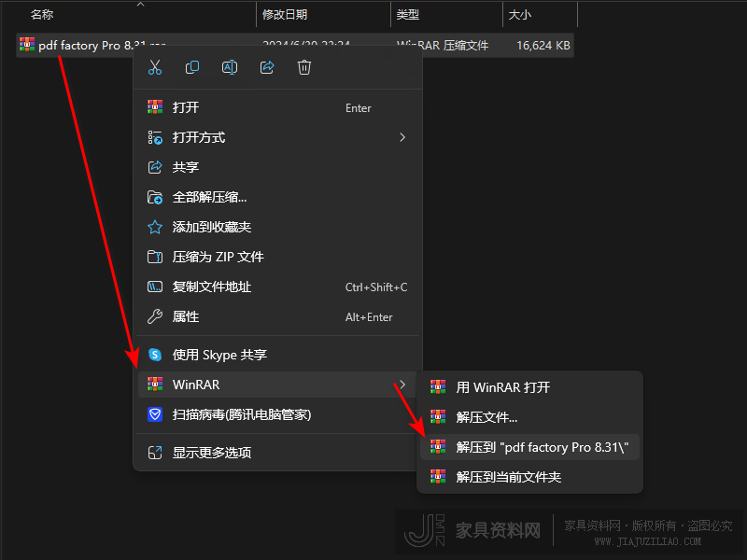This screenshot has height=560, width=747.
Task: Click the star icon beside 添加到收藏夹
Action: pos(155,227)
